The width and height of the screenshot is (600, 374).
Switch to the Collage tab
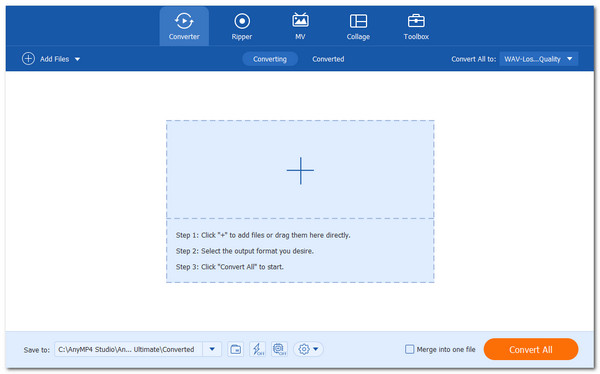point(358,26)
